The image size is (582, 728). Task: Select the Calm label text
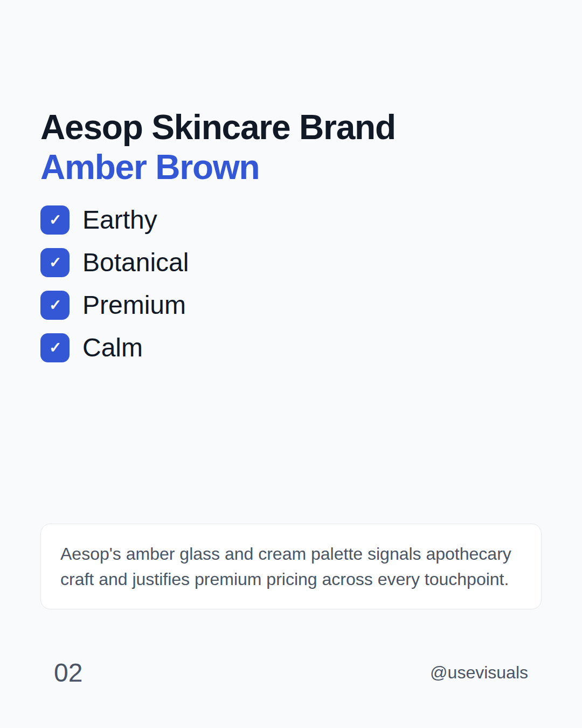113,348
